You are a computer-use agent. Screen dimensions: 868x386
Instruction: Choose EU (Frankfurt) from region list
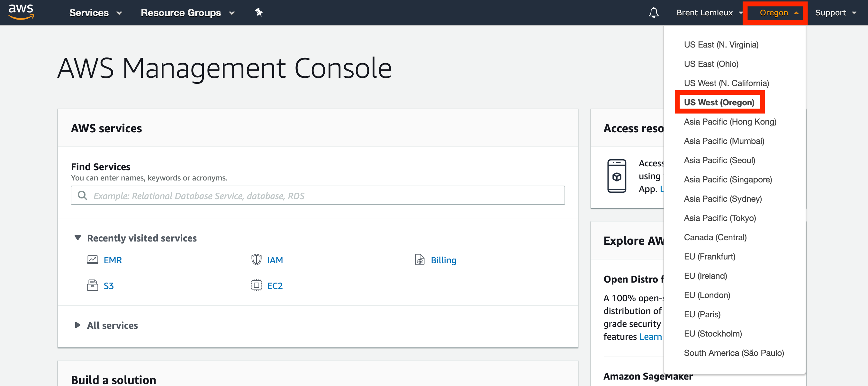point(709,257)
